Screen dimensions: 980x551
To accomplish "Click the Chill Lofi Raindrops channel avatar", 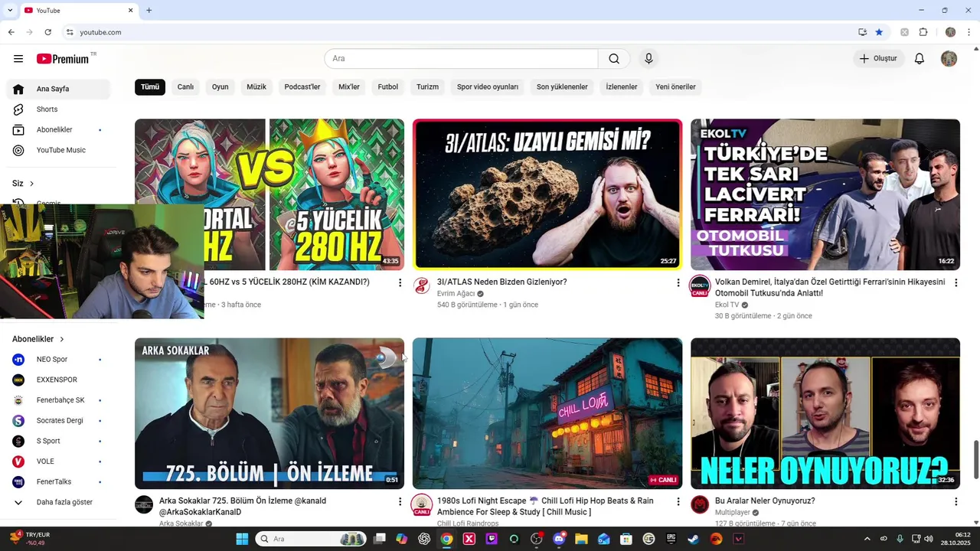I will tap(422, 505).
